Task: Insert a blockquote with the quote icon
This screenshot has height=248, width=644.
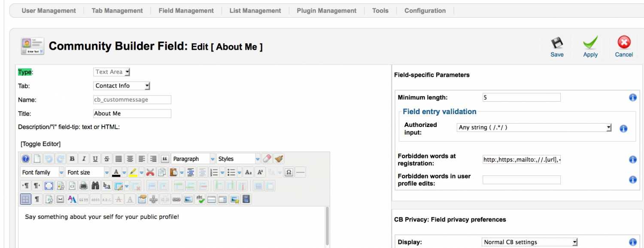Action: (x=165, y=159)
